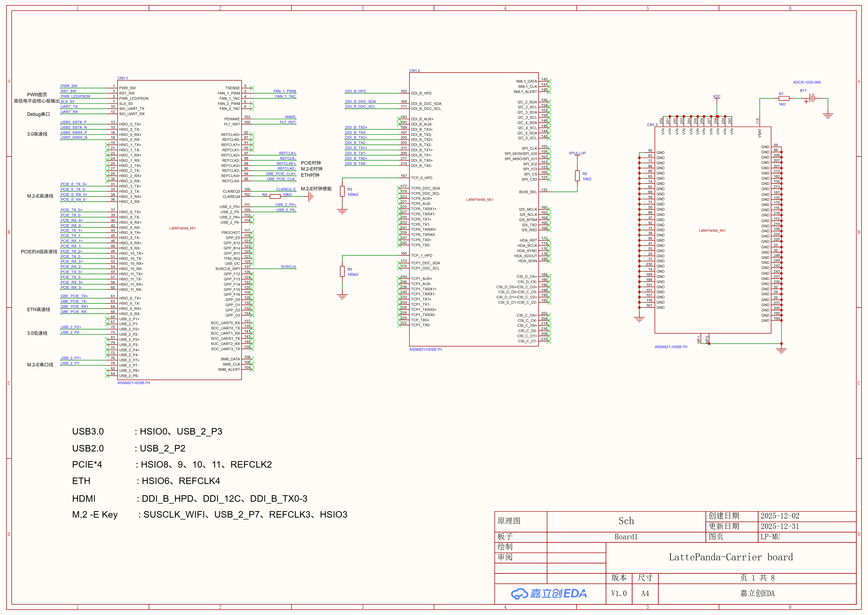868x615 pixels.
Task: Select the note ": HSIO0、USB_2_P3"
Action: 178,431
